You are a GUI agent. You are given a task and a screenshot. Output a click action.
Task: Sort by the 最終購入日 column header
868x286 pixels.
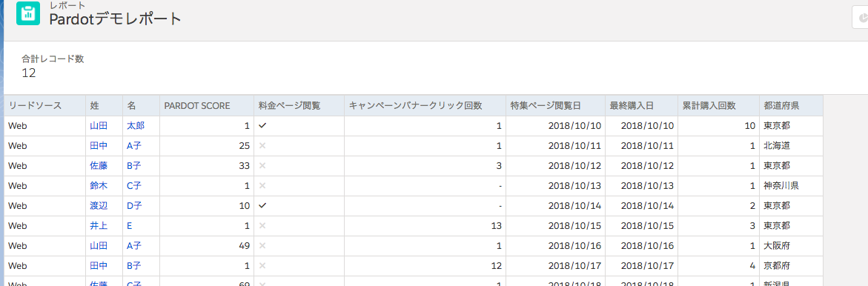tap(642, 105)
